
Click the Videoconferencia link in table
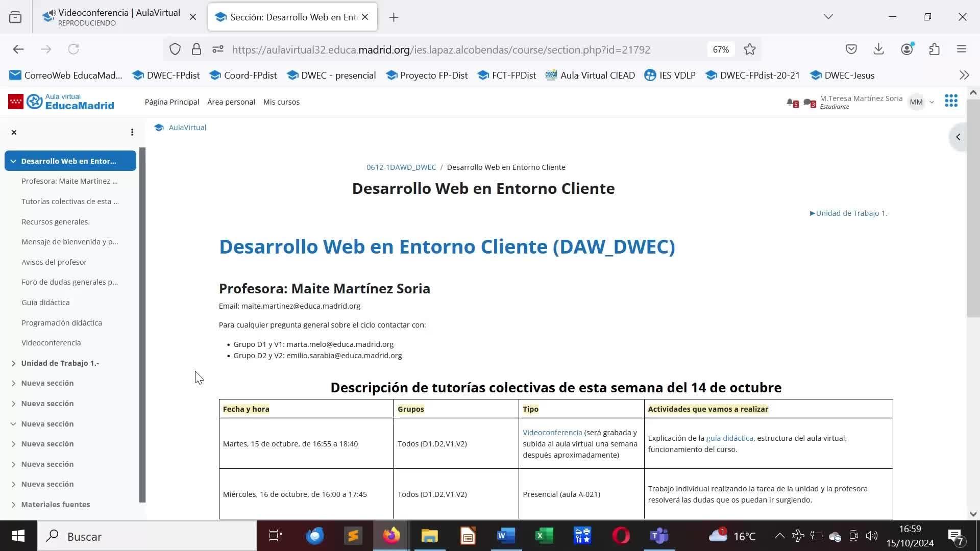[552, 433]
